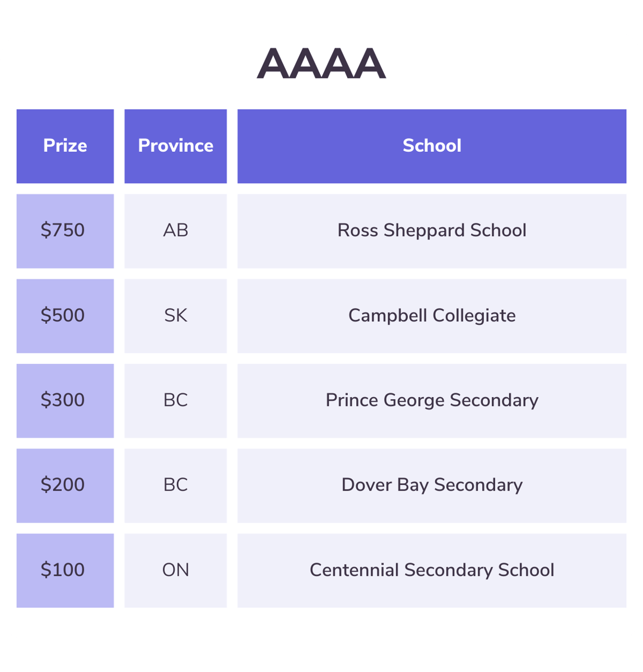Screen dimensions: 643x672
Task: Click the AB province cell
Action: point(175,231)
